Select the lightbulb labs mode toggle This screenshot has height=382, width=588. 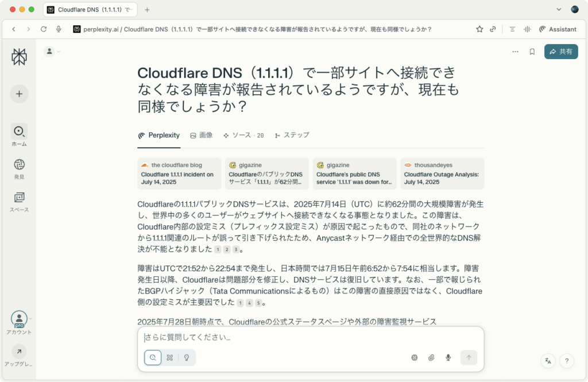(x=187, y=358)
